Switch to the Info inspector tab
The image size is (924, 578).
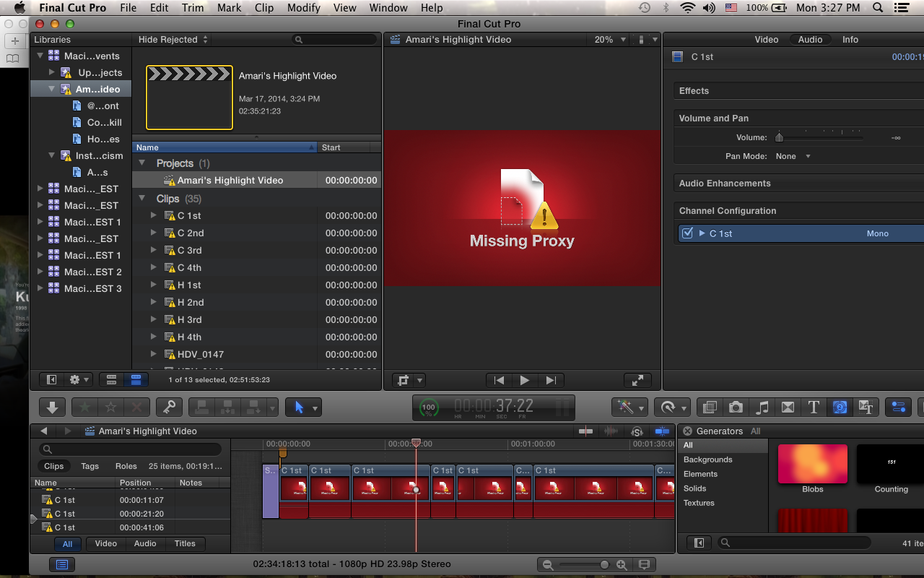(850, 40)
